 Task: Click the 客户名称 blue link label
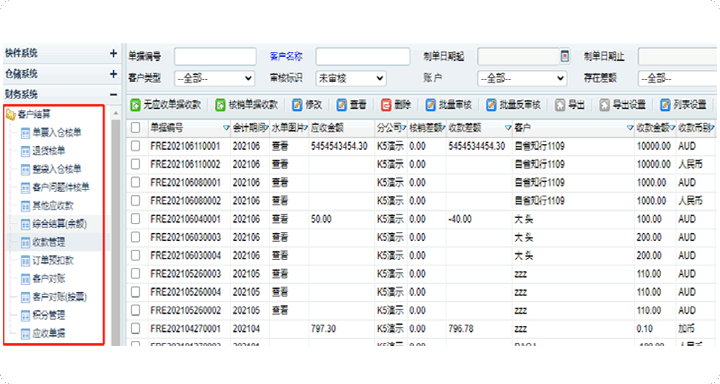(x=286, y=56)
